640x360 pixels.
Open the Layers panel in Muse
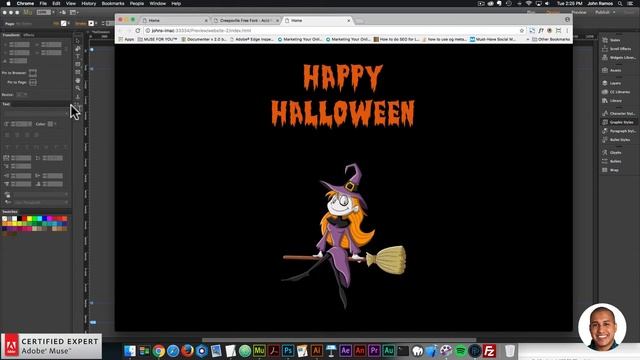pyautogui.click(x=611, y=83)
